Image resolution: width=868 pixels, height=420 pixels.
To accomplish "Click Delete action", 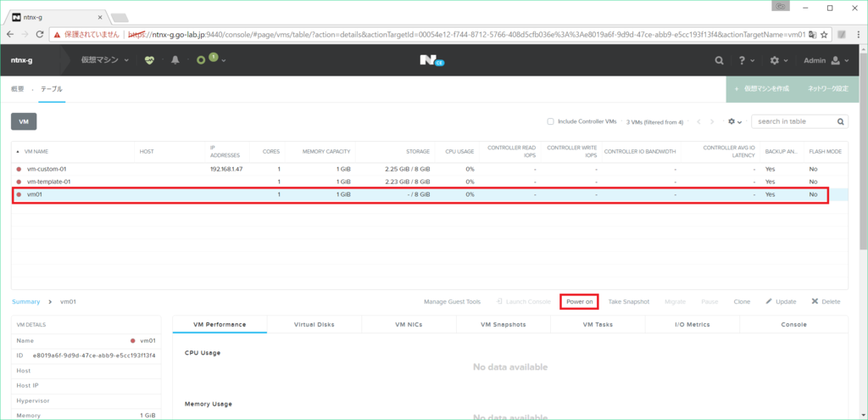I will coord(826,302).
